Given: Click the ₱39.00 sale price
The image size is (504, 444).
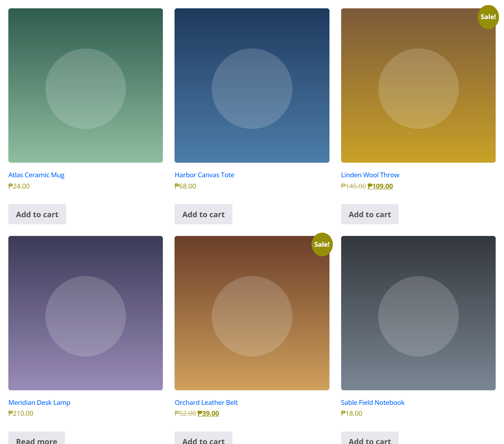Looking at the screenshot, I should coord(208,413).
